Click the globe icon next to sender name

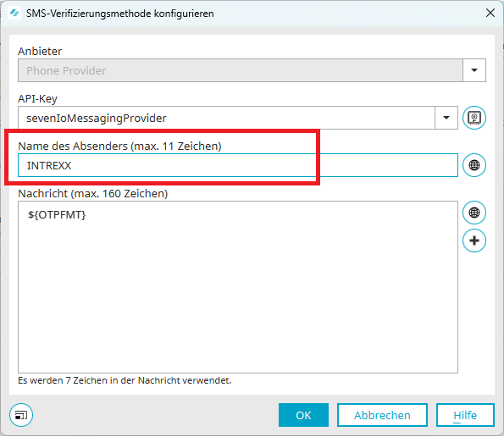click(x=474, y=165)
